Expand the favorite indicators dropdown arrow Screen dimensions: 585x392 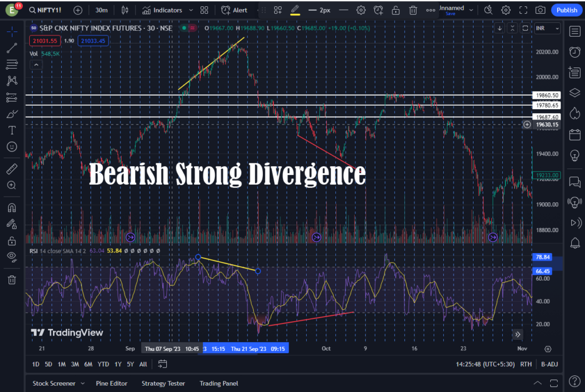coord(191,10)
